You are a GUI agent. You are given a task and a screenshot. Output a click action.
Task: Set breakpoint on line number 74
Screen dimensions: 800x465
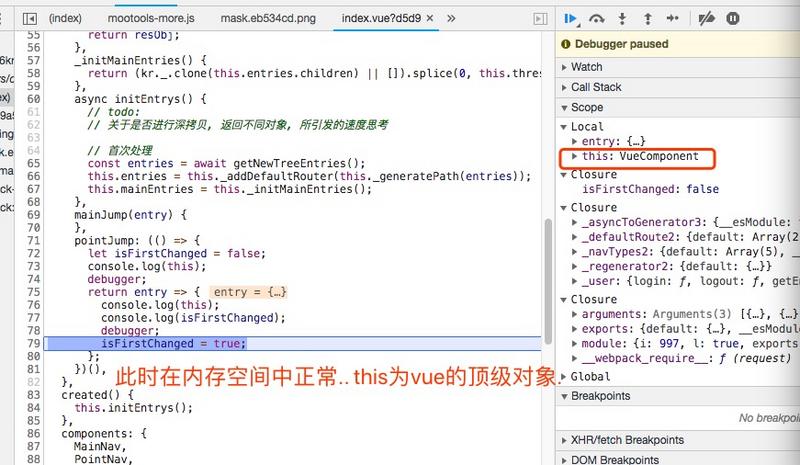click(x=33, y=279)
